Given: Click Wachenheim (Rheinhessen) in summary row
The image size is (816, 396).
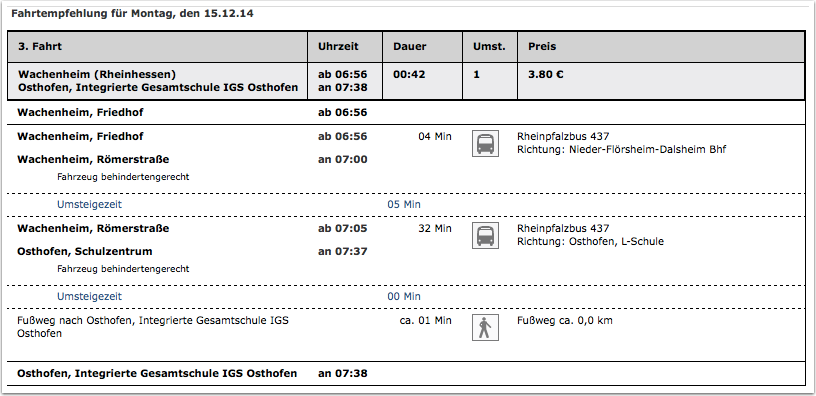Looking at the screenshot, I should (x=97, y=74).
